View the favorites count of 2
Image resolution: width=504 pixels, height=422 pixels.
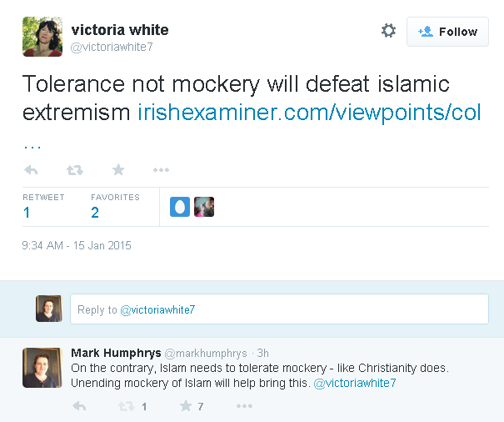(x=95, y=213)
